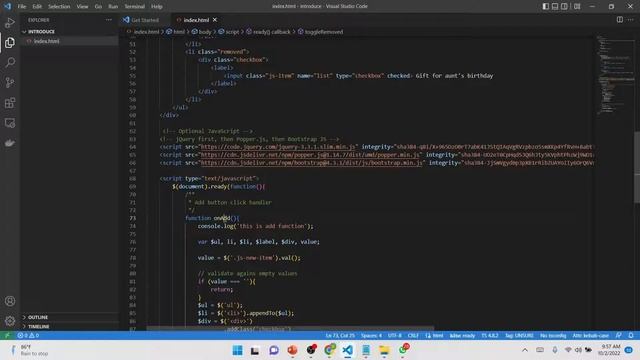
Task: Open the Help menu
Action: click(x=157, y=7)
